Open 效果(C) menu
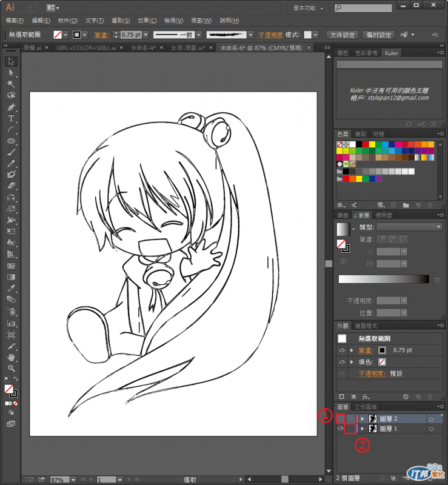This screenshot has height=485, width=448. 147,21
